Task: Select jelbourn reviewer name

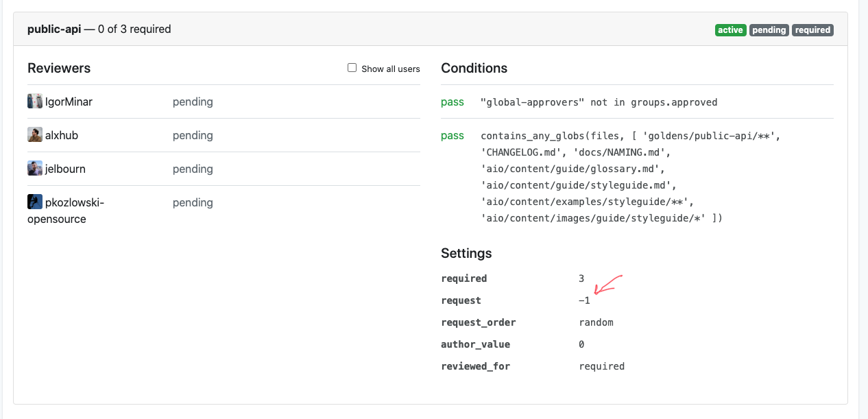Action: (x=65, y=169)
